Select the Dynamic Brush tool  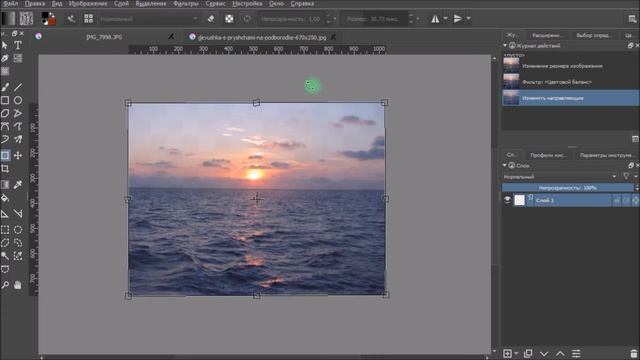[5, 139]
